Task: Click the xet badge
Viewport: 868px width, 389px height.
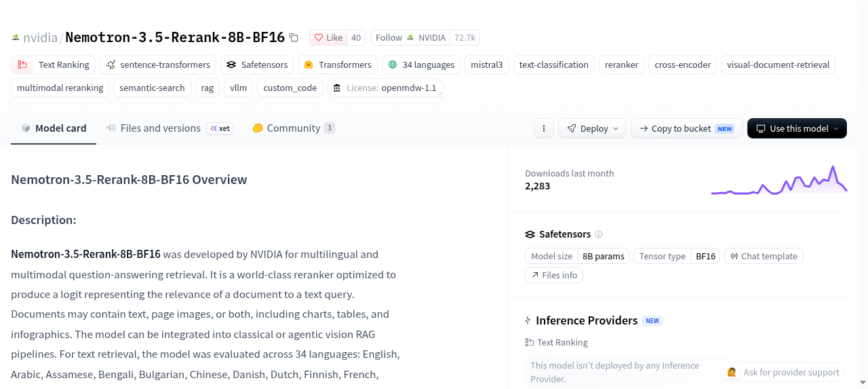Action: coord(220,128)
